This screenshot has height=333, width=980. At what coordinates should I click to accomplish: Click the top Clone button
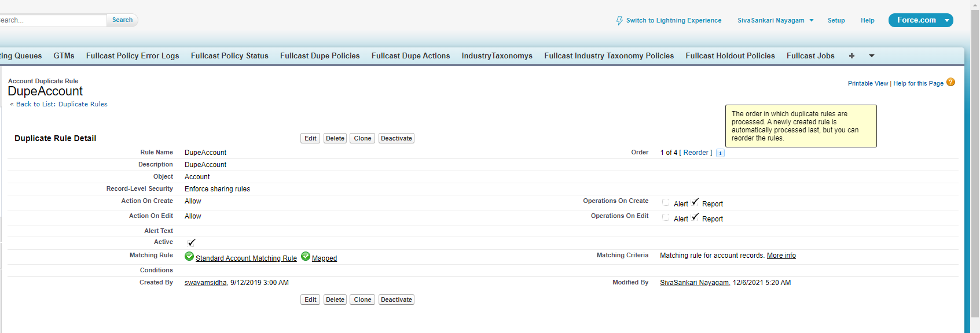tap(362, 138)
